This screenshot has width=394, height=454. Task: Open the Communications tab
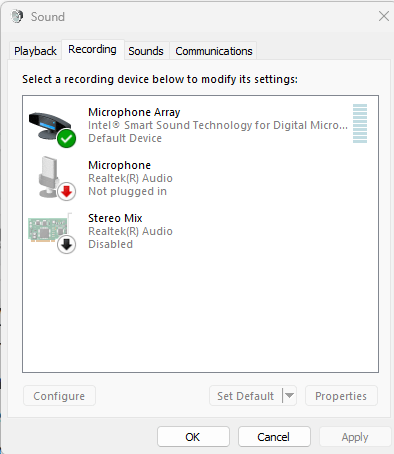[214, 51]
